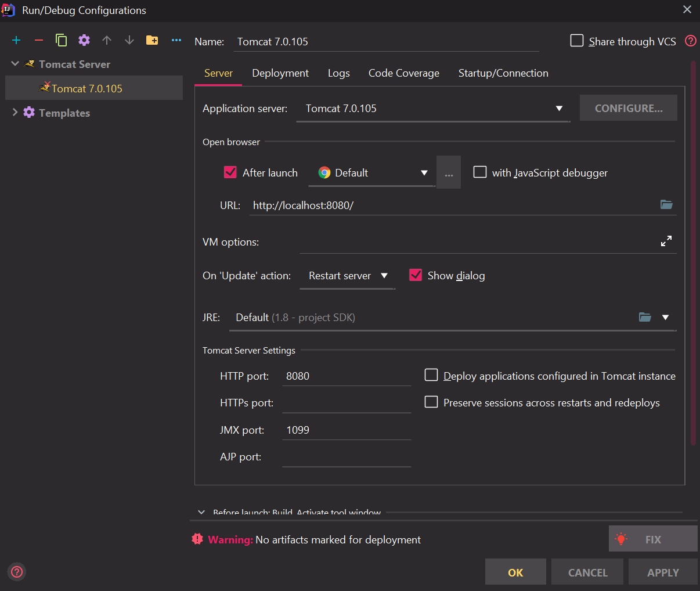Switch to the Server tab
Screen dimensions: 700x591
pyautogui.click(x=218, y=73)
